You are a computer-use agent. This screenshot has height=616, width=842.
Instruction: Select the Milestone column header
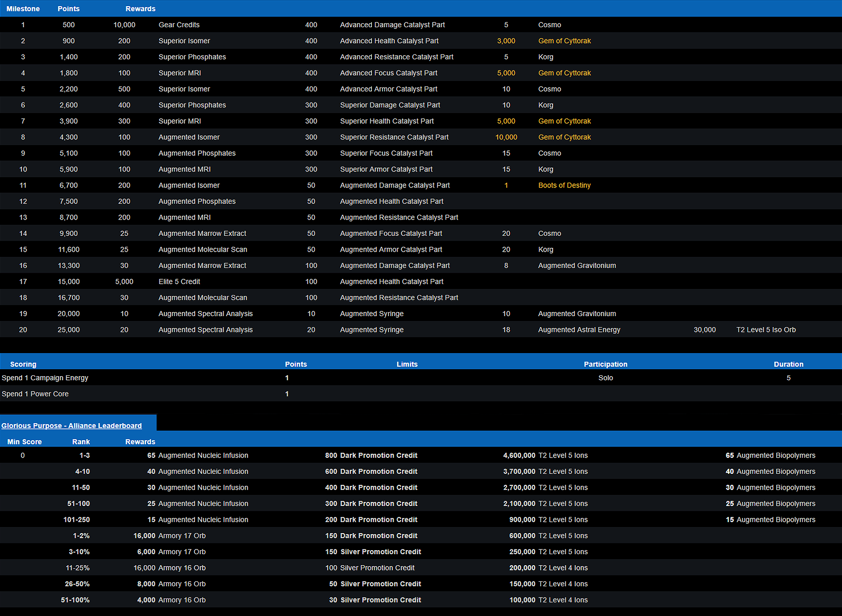point(23,9)
